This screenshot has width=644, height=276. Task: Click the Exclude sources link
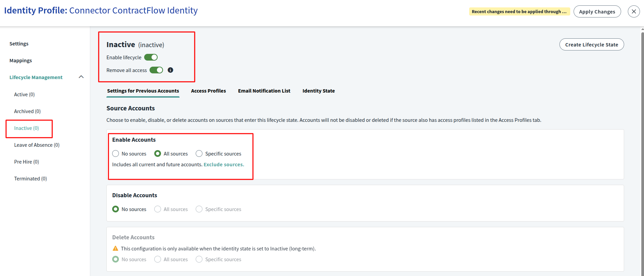coord(224,165)
